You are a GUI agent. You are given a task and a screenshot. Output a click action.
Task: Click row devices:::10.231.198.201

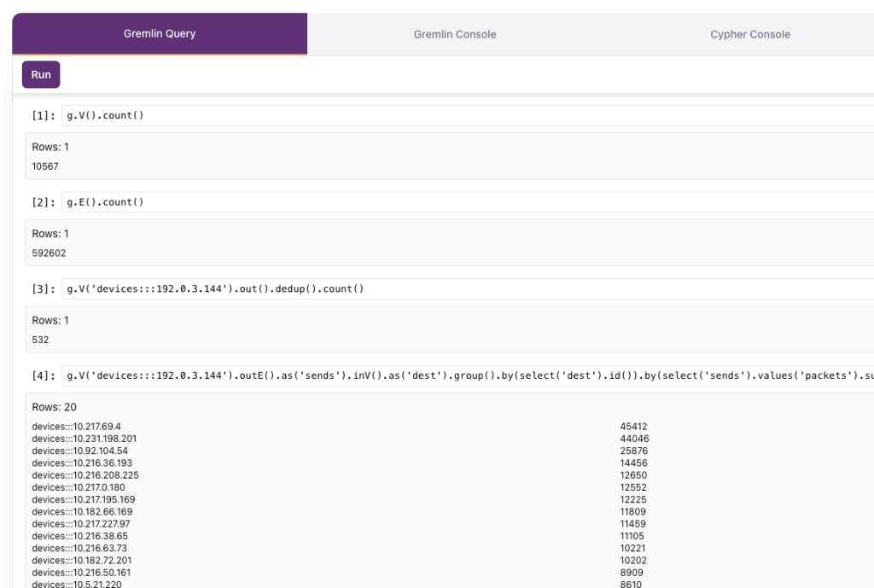[84, 439]
